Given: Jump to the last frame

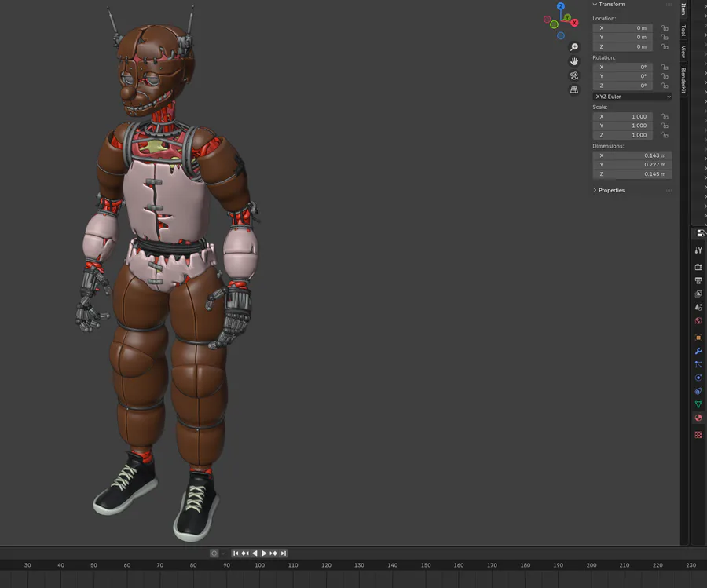Looking at the screenshot, I should click(283, 553).
